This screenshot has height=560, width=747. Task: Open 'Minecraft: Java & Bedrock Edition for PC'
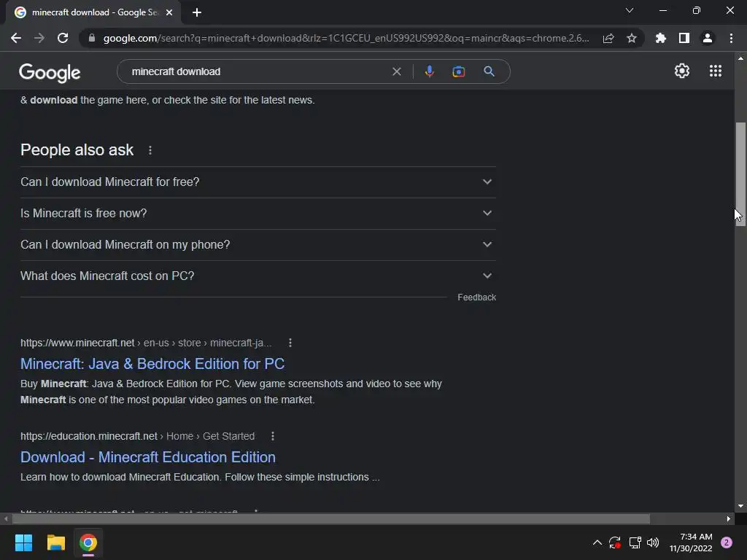click(152, 364)
